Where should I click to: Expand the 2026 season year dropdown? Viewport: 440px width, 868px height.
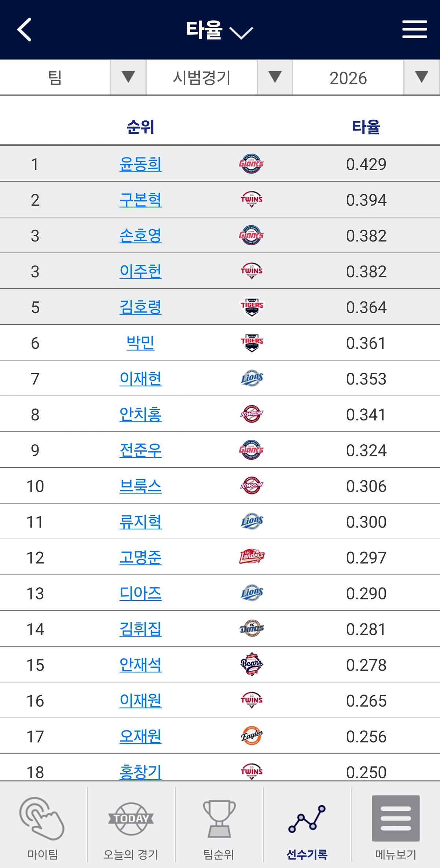tap(366, 78)
